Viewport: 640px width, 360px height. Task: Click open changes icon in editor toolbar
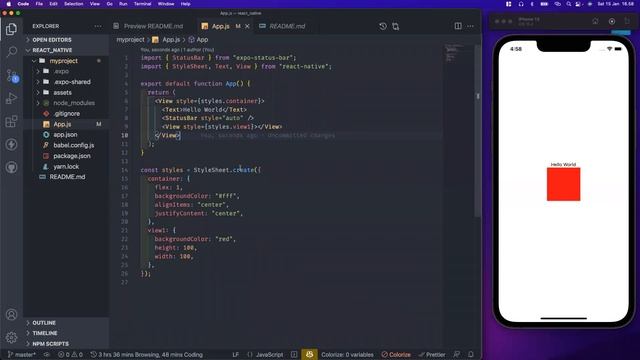(x=396, y=26)
